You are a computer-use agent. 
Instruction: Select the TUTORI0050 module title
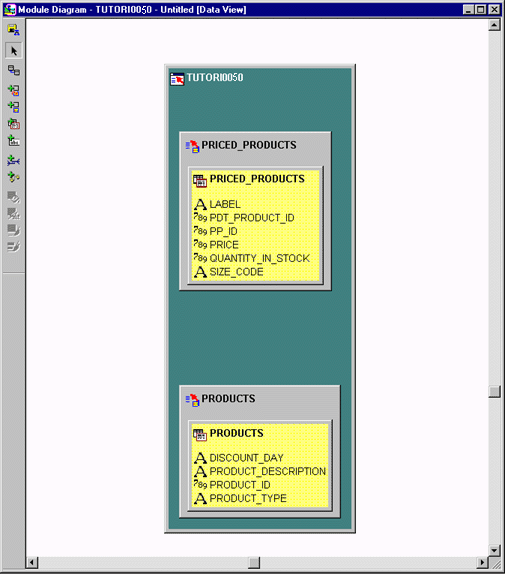click(215, 78)
